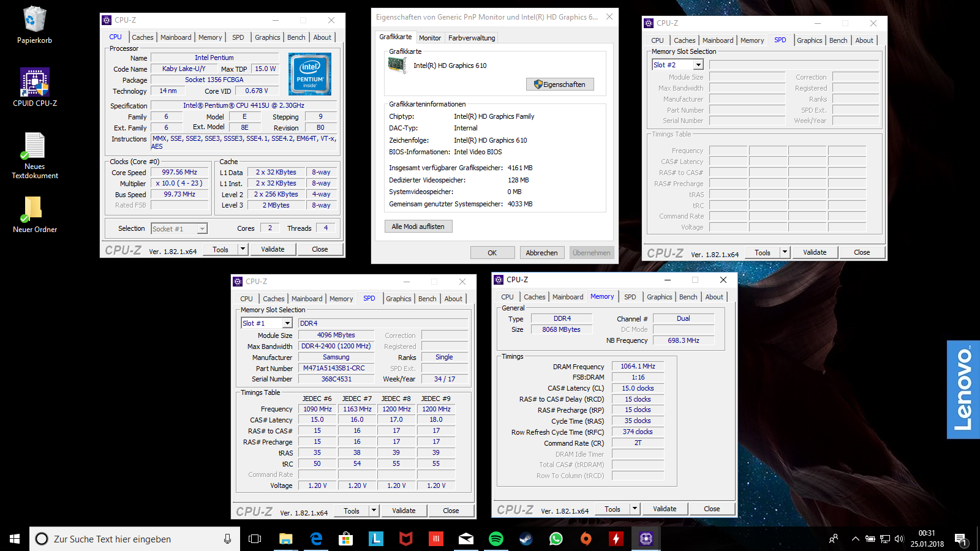This screenshot has width=980, height=551.
Task: Click the Serial Number value 368C4531
Action: [x=336, y=379]
